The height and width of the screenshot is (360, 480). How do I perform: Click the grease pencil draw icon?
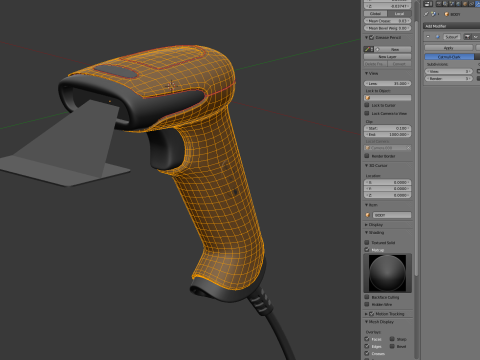368,49
